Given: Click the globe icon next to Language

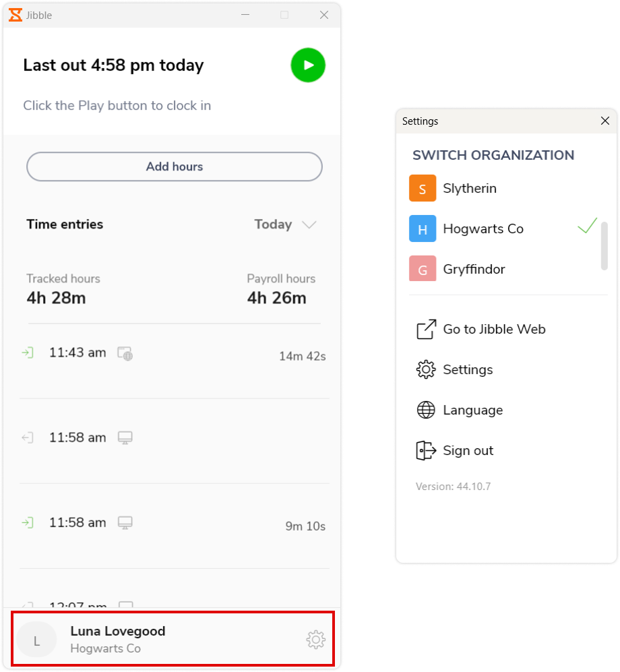Looking at the screenshot, I should click(426, 410).
